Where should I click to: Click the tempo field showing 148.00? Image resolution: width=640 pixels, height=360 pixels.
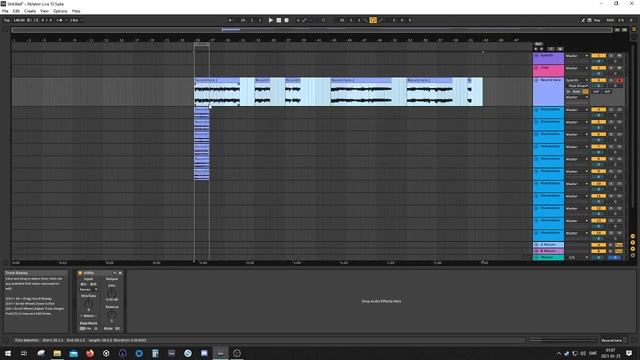(19, 20)
